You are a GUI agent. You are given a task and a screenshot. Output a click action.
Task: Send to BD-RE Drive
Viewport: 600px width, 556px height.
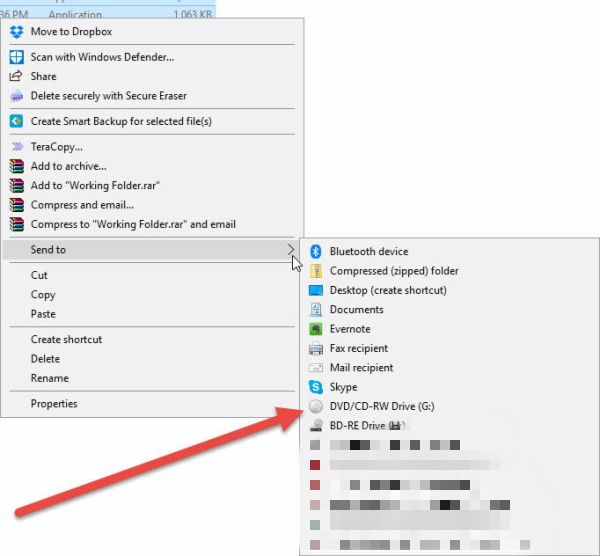450,426
